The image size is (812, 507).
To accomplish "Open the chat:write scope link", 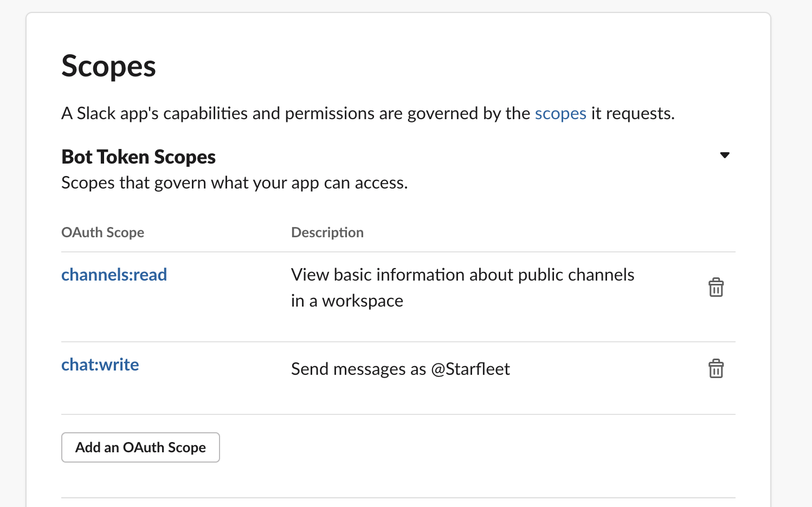I will pos(100,365).
